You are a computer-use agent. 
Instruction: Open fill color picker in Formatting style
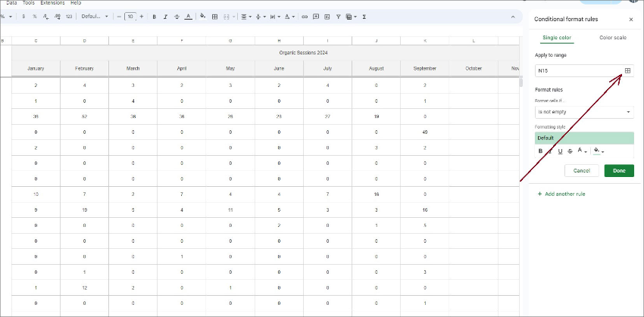pos(598,151)
